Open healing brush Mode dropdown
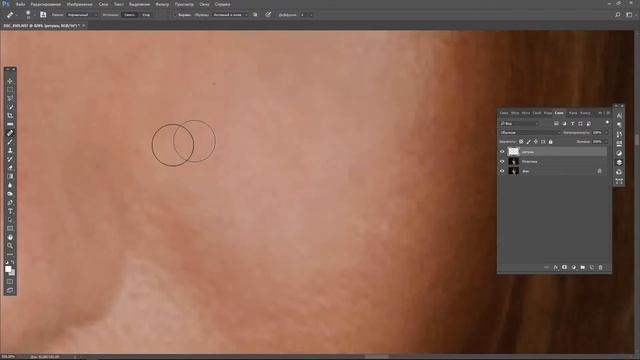 click(82, 15)
